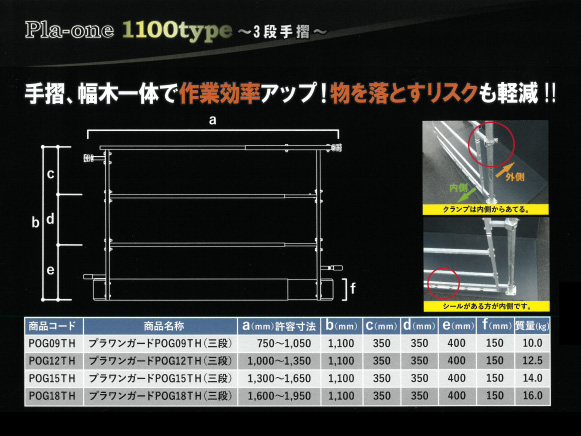
Task: Click the dimension label b on diagram
Action: (x=35, y=223)
